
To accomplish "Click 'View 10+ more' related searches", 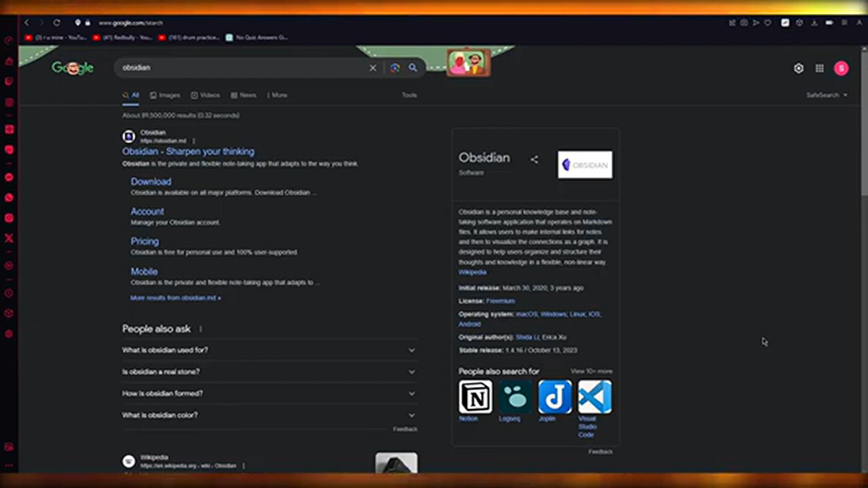I will coord(592,371).
